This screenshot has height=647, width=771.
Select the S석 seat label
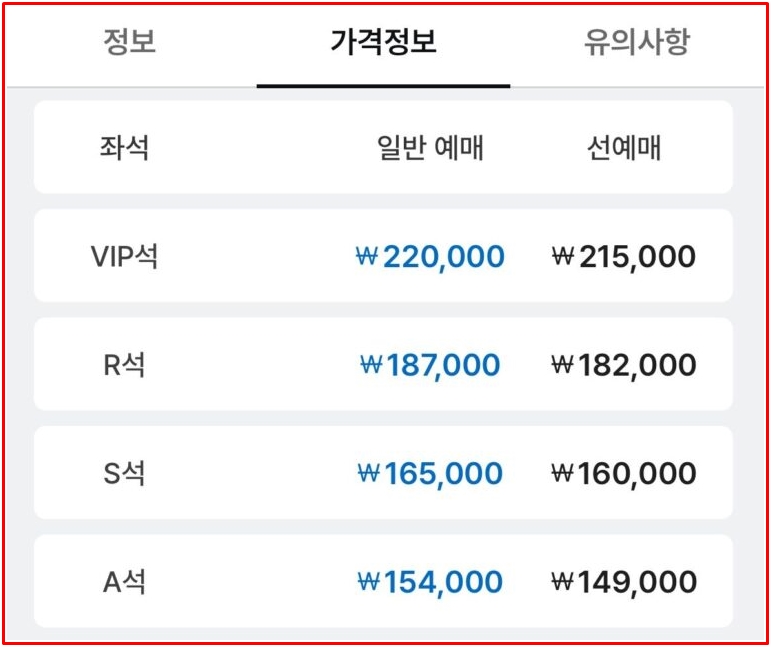pyautogui.click(x=124, y=473)
